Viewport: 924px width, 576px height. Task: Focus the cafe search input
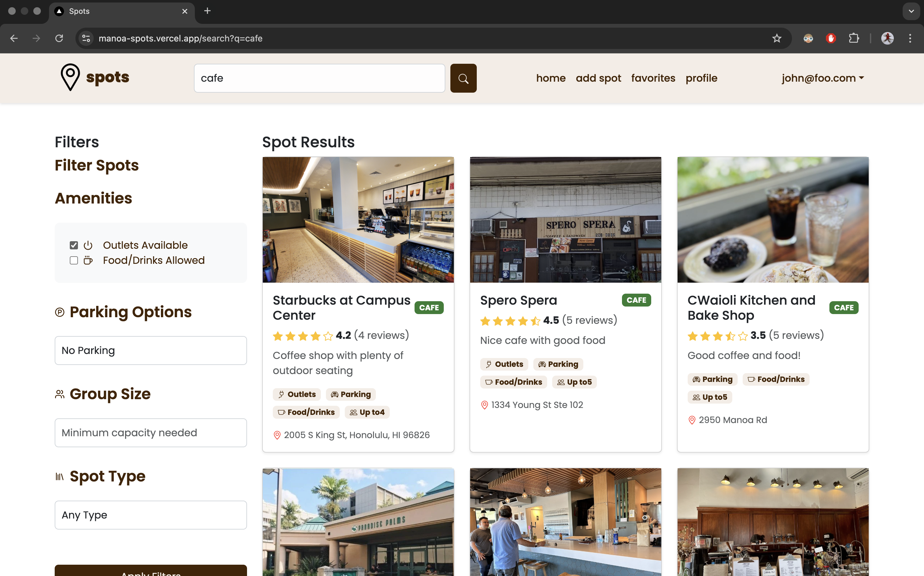(x=319, y=78)
